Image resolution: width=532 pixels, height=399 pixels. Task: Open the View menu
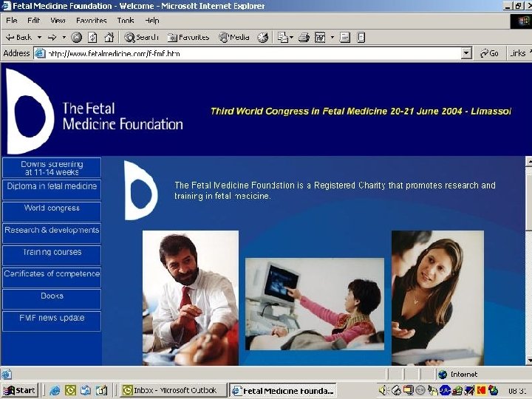tap(58, 21)
